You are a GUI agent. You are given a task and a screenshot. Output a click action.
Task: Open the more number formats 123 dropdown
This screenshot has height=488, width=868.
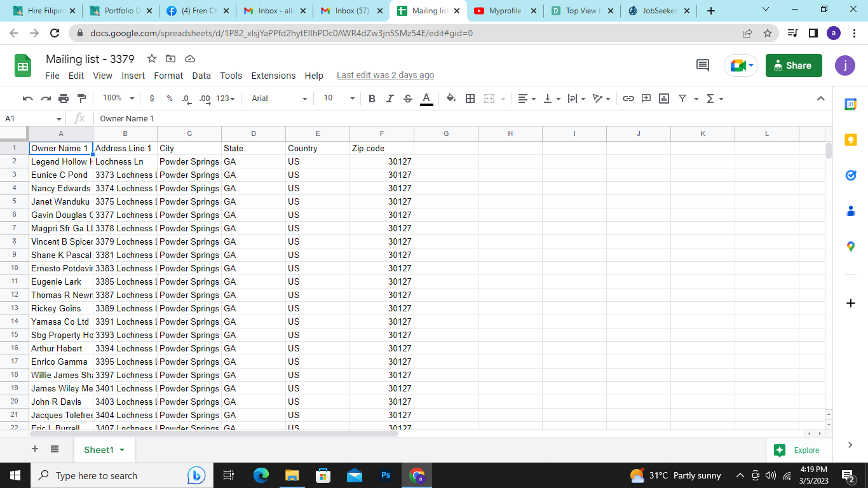[x=226, y=98]
